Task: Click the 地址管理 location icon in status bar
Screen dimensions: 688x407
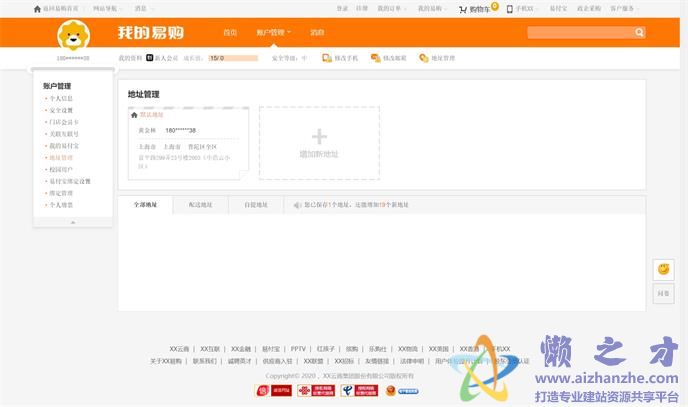Action: pos(423,58)
